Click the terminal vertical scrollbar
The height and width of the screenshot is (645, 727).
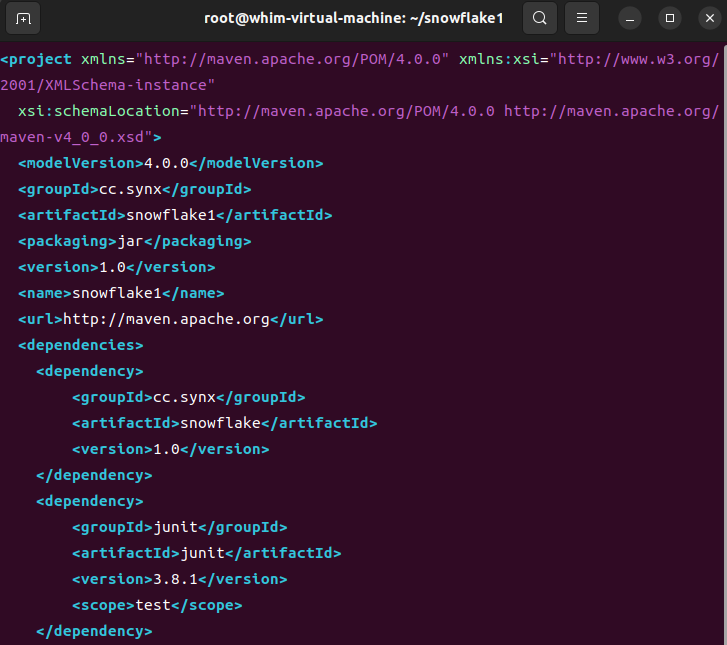tap(725, 343)
